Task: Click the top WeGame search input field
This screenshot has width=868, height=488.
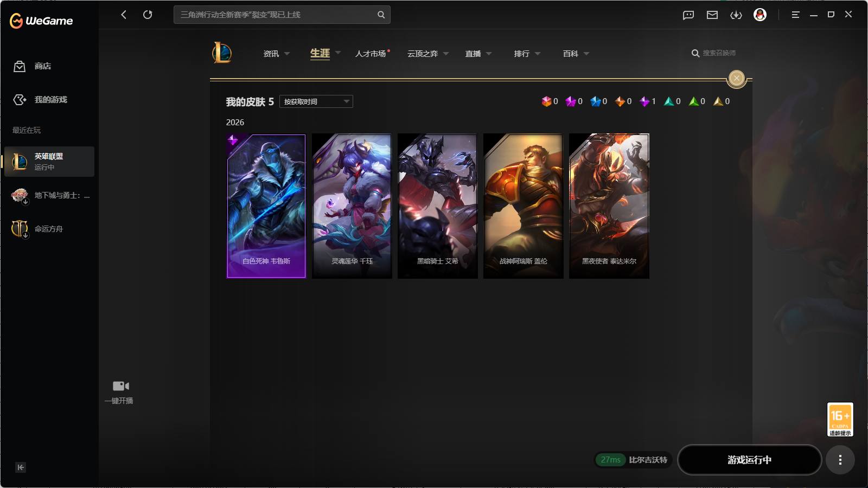Action: (x=282, y=15)
